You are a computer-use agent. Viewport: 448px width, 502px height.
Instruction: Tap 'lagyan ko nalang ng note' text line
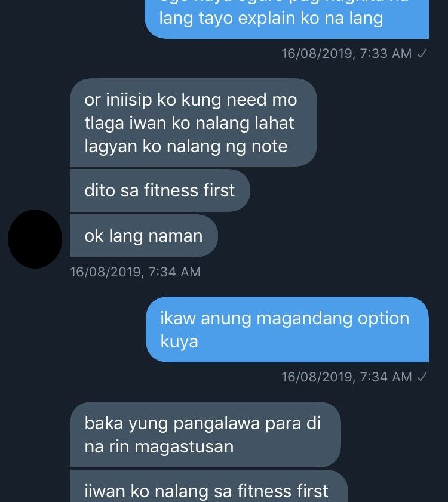[186, 147]
